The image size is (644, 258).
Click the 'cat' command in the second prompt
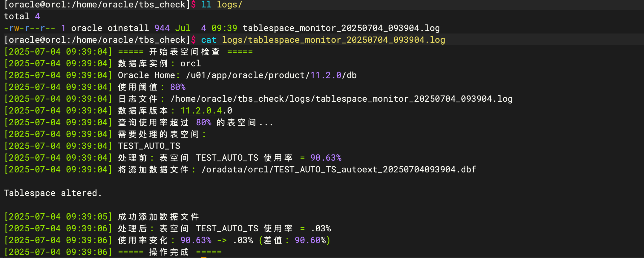coord(209,40)
